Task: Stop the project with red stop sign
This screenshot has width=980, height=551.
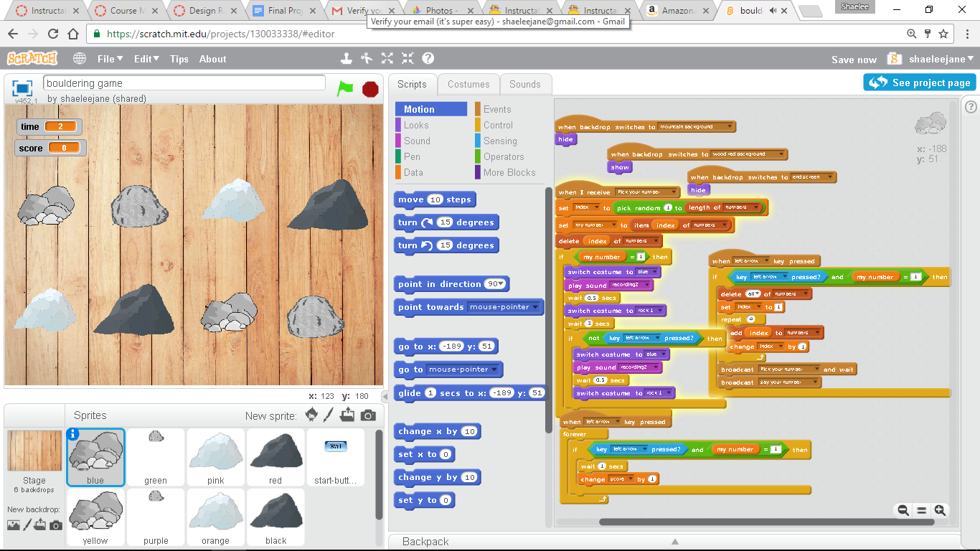Action: tap(370, 88)
